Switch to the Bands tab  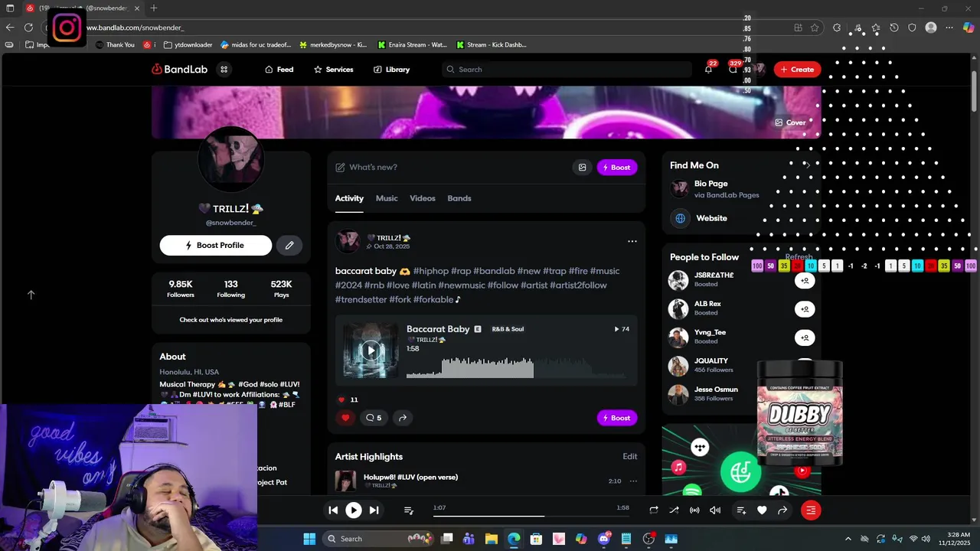point(459,198)
